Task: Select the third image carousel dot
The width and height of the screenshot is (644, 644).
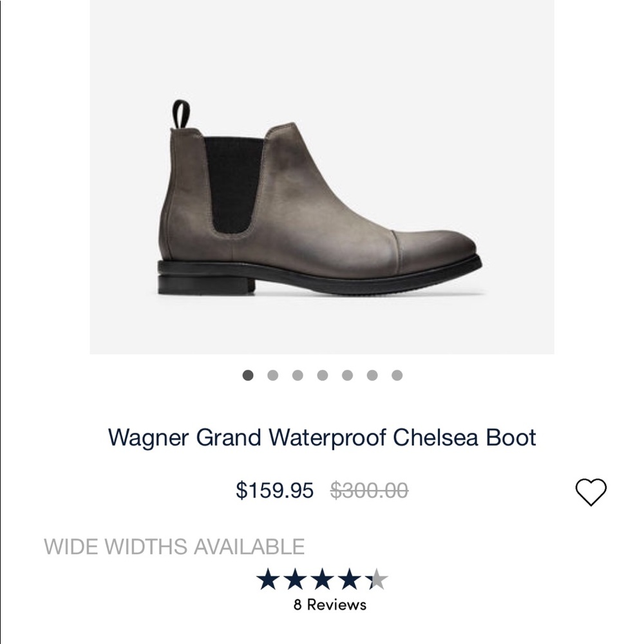Action: (298, 374)
